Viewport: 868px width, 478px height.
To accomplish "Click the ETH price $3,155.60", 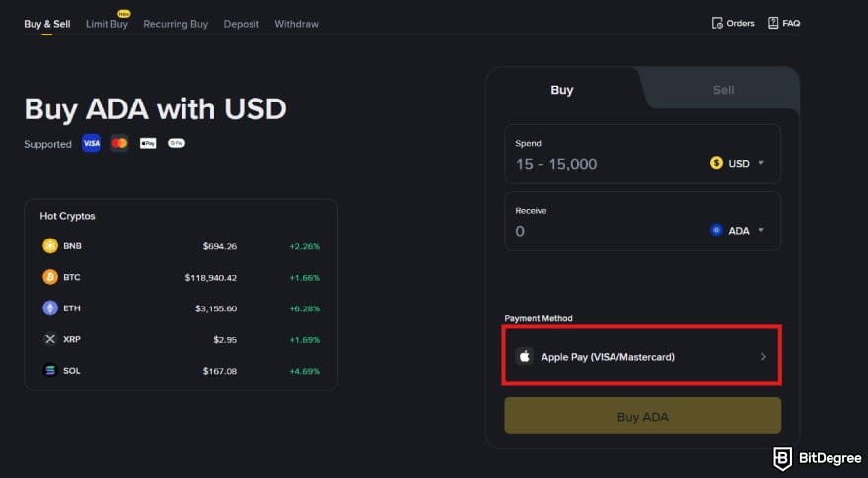I will click(x=216, y=308).
